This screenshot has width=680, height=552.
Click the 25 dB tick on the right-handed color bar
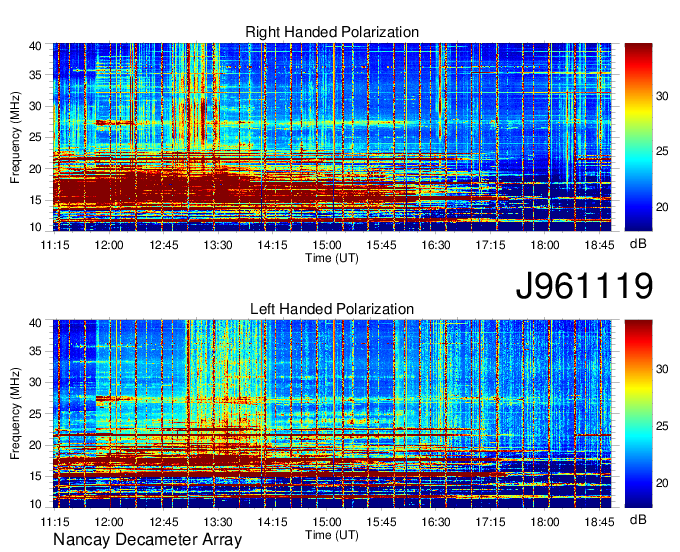[662, 151]
